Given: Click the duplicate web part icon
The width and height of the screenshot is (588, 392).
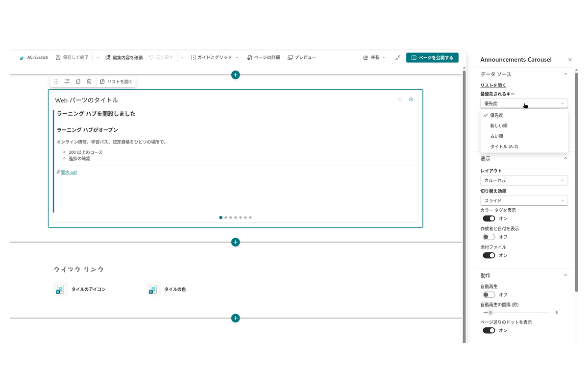Looking at the screenshot, I should (x=78, y=82).
